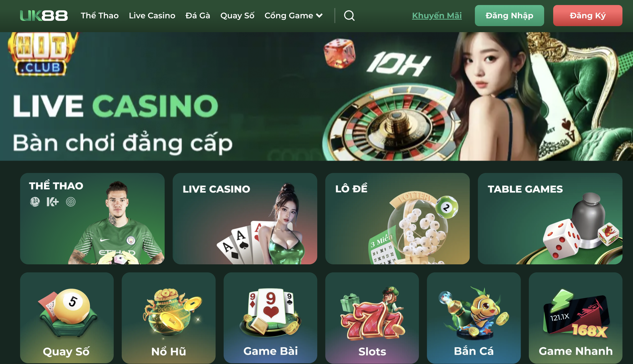Click the Đăng Ký register button
The width and height of the screenshot is (633, 364).
[588, 16]
